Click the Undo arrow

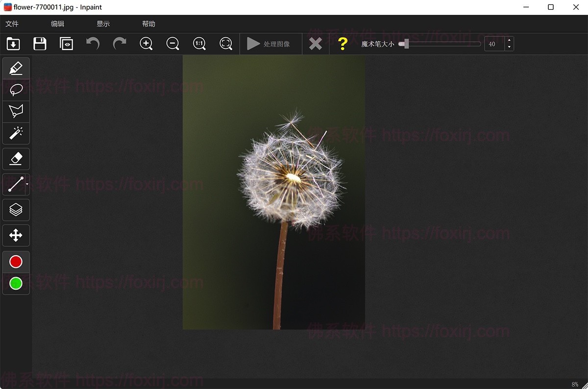click(93, 44)
